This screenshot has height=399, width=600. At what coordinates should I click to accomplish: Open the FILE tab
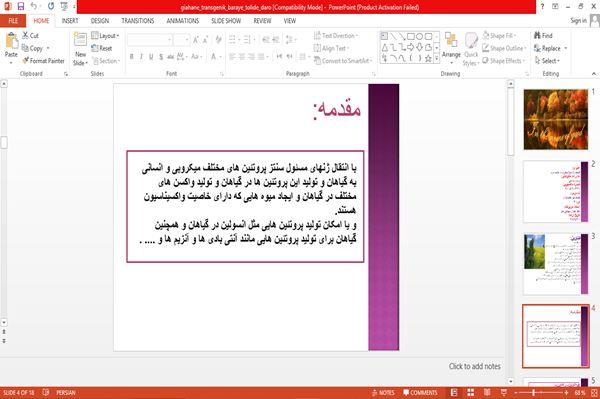tap(13, 21)
